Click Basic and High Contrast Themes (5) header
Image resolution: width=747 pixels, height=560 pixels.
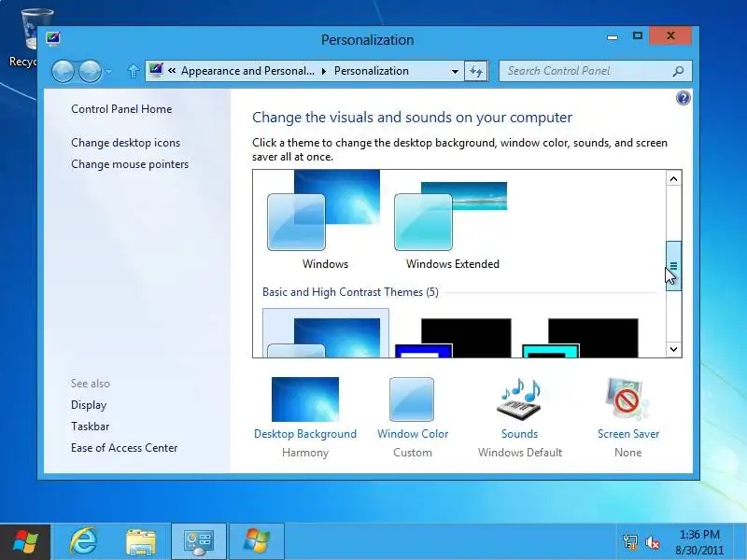350,292
